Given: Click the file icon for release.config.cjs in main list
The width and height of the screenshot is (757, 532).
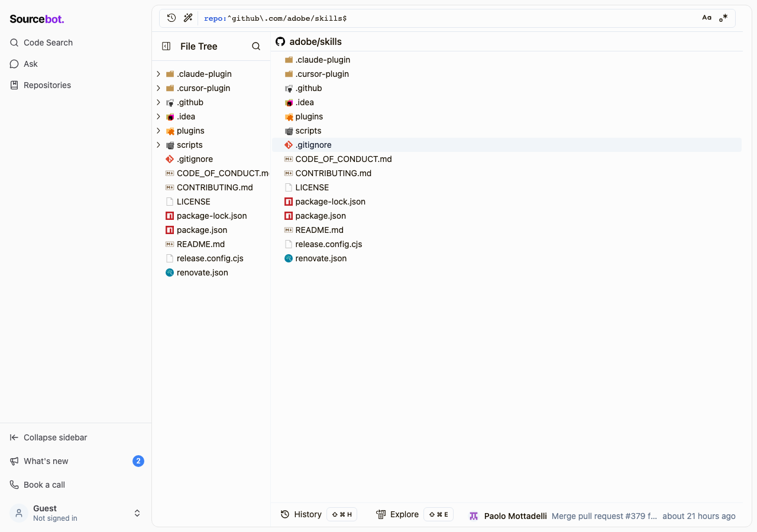Looking at the screenshot, I should [x=289, y=244].
